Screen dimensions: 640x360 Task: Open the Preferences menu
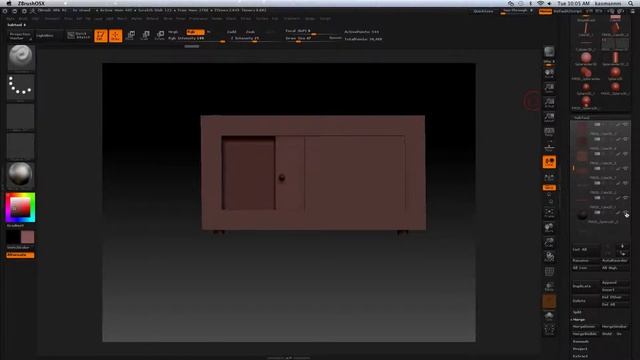(x=198, y=18)
